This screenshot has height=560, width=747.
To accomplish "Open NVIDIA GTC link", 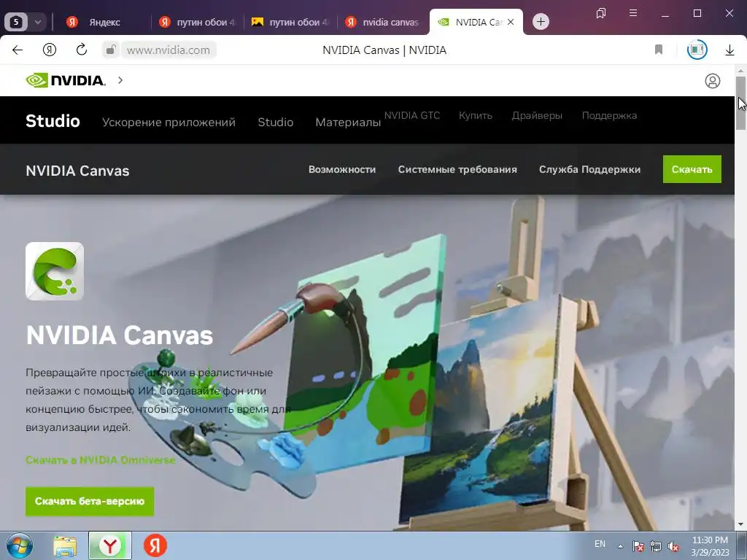I will [412, 116].
